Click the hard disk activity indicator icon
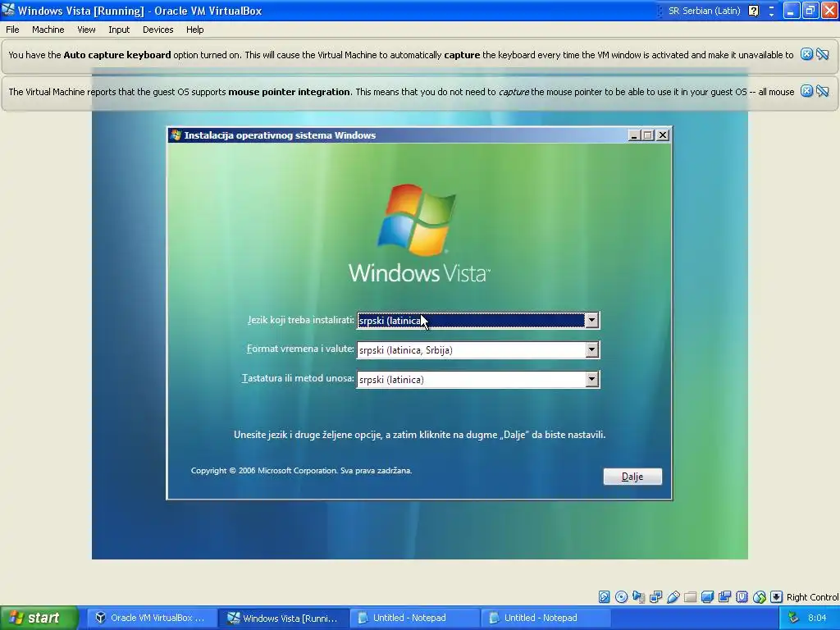Image resolution: width=840 pixels, height=630 pixels. point(604,597)
